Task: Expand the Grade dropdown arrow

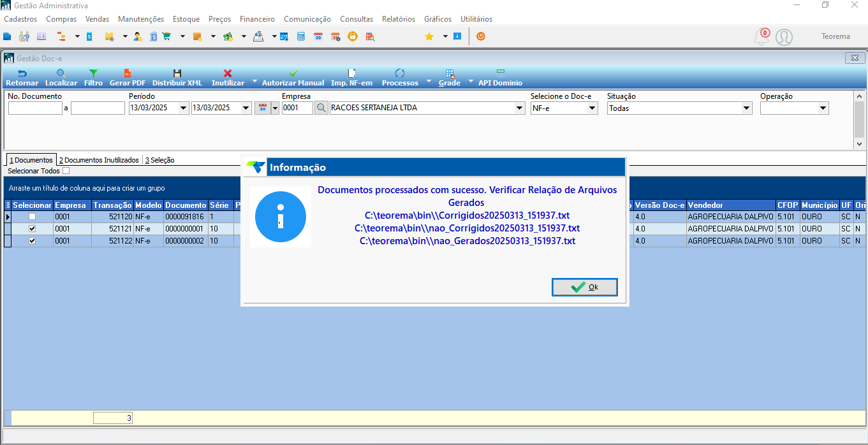Action: 471,82
